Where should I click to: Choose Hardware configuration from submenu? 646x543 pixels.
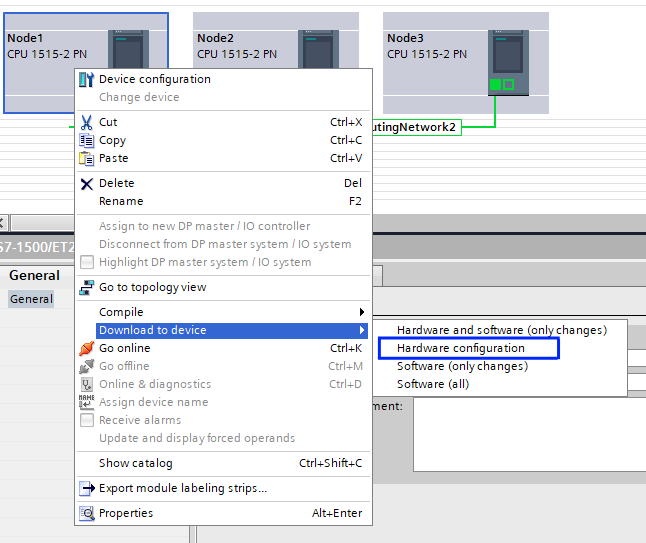point(460,348)
